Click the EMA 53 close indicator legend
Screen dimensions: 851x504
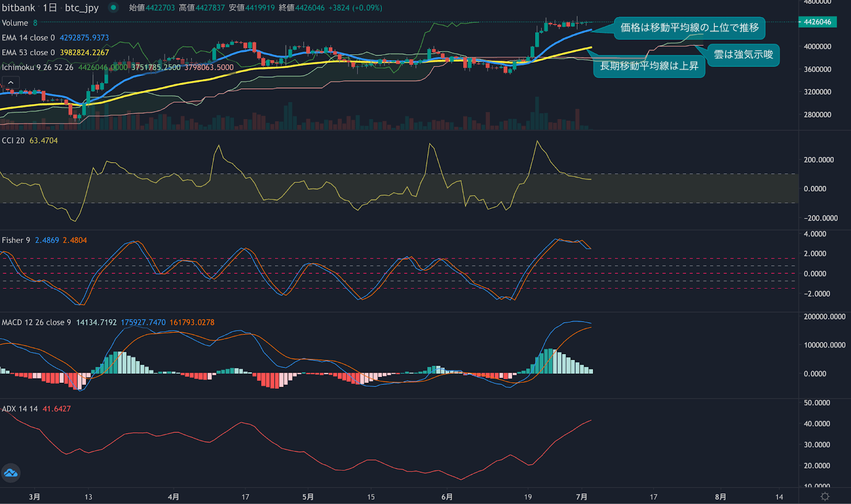(28, 53)
